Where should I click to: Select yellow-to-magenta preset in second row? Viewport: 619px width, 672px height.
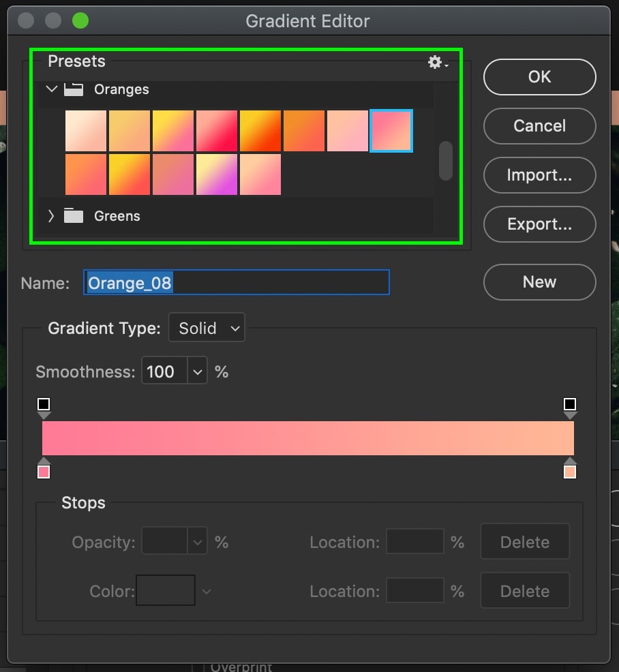tap(217, 174)
